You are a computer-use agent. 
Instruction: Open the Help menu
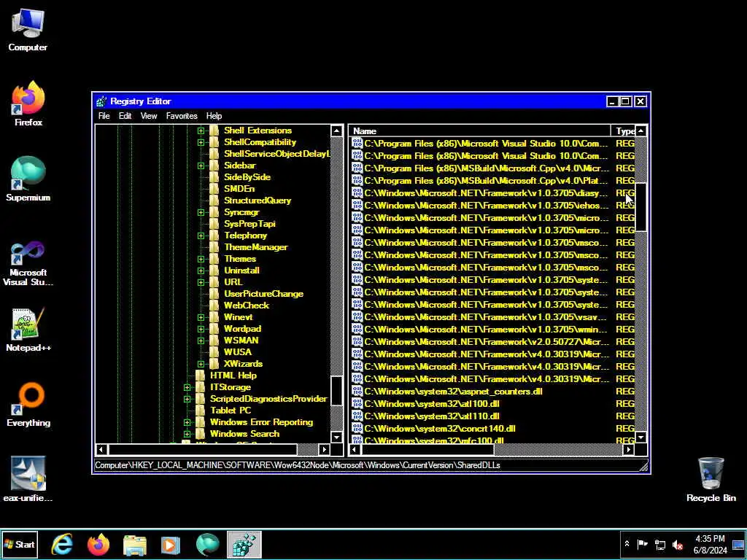pos(214,116)
